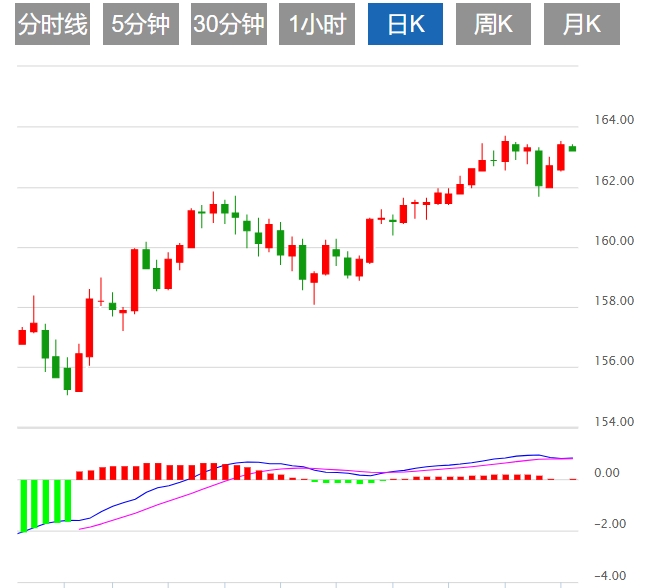
Task: Select the 5分钟 chart interval
Action: point(140,25)
